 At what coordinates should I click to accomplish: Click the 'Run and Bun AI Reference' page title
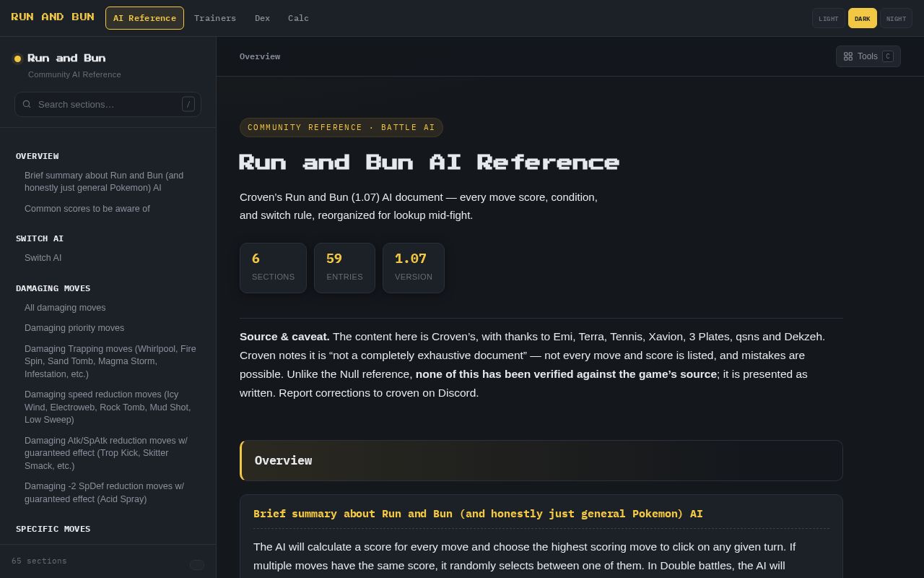[430, 162]
